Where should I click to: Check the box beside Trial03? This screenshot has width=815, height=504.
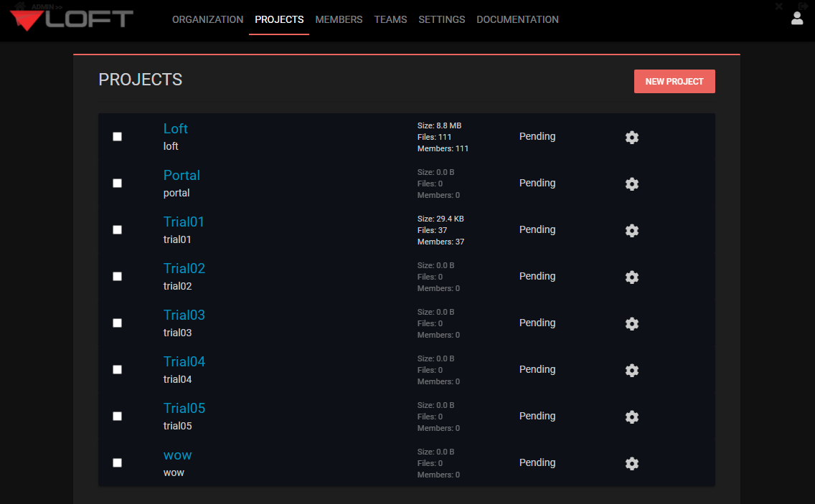pos(117,323)
